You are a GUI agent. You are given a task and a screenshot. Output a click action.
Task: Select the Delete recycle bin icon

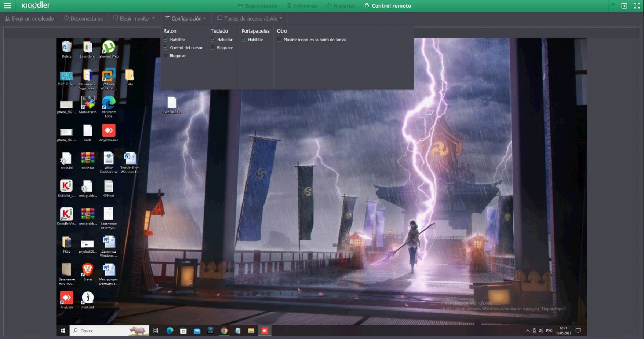[66, 49]
